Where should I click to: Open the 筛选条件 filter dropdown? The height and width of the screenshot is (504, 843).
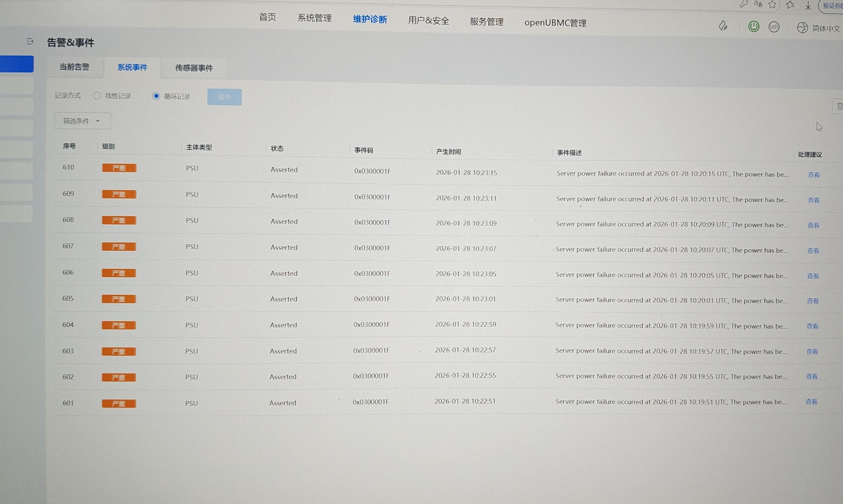83,121
